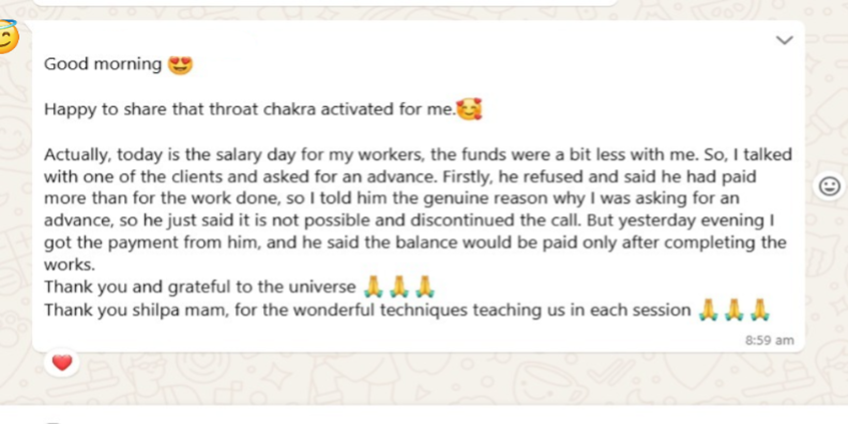Viewport: 848px width, 424px height.
Task: Click the red heart reaction under message
Action: click(62, 362)
